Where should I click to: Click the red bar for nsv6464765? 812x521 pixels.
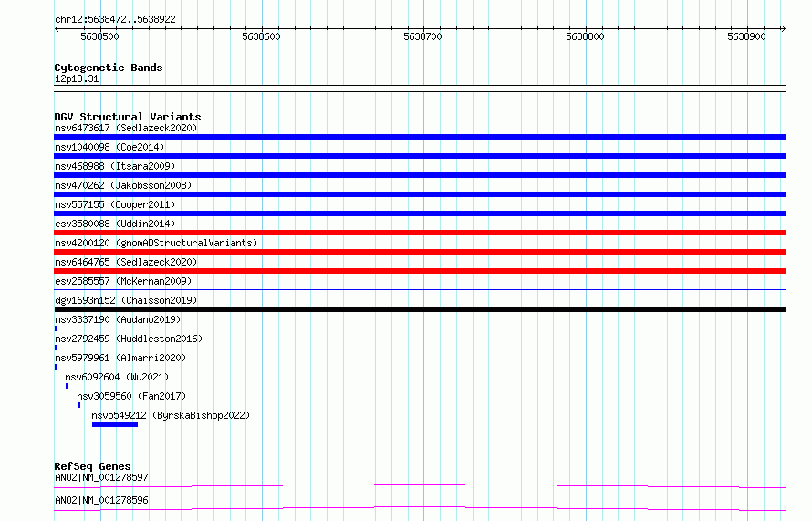click(420, 271)
